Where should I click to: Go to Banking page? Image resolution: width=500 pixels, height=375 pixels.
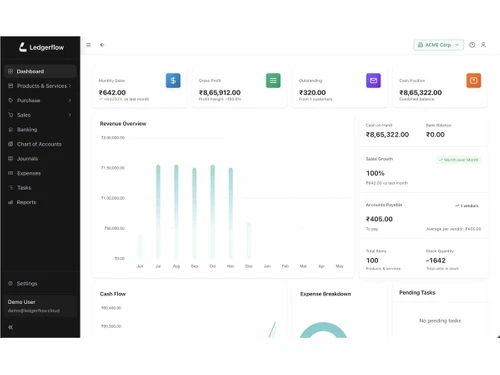40,130
